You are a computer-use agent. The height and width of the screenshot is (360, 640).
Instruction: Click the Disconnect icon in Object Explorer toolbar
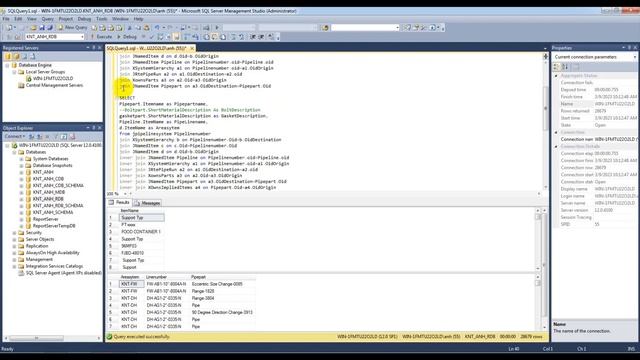(x=39, y=136)
